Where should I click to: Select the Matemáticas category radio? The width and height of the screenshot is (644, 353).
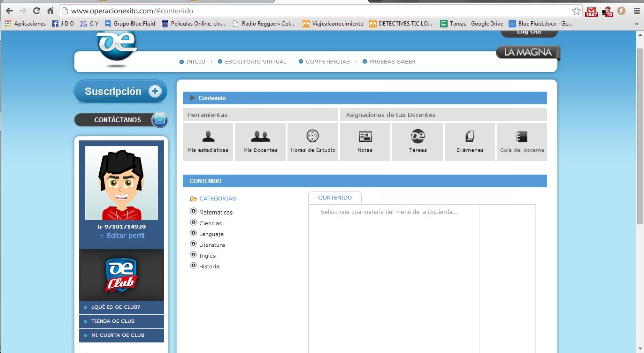click(x=194, y=211)
